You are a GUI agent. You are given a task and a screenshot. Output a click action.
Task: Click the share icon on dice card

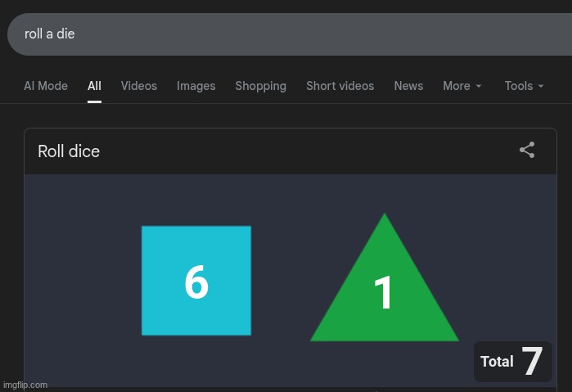coord(527,150)
